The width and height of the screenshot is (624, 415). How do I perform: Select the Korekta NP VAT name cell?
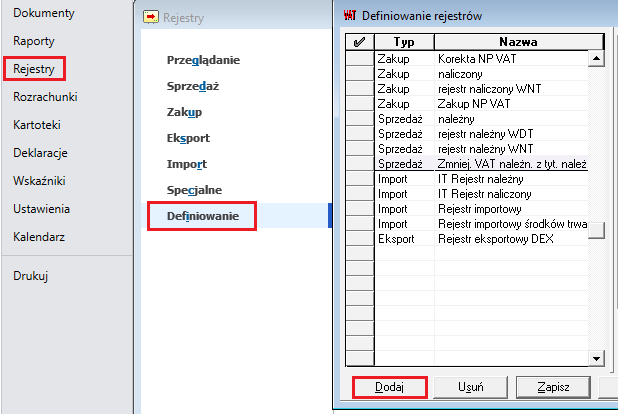(511, 58)
